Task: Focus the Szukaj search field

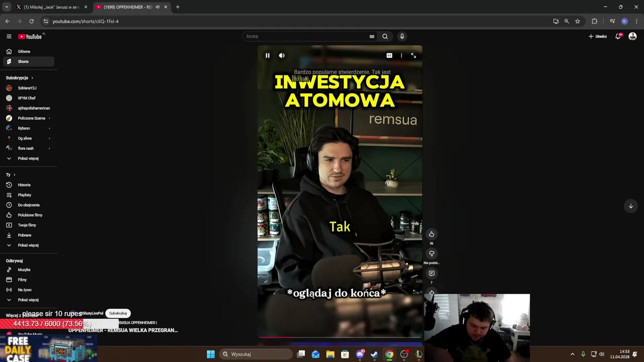Action: (307, 36)
